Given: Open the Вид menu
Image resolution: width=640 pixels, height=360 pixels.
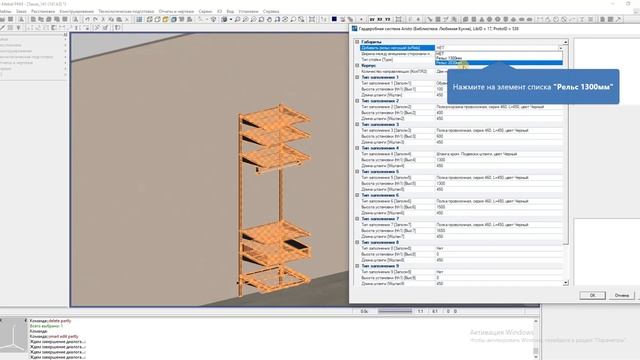Looking at the screenshot, I should pos(230,11).
